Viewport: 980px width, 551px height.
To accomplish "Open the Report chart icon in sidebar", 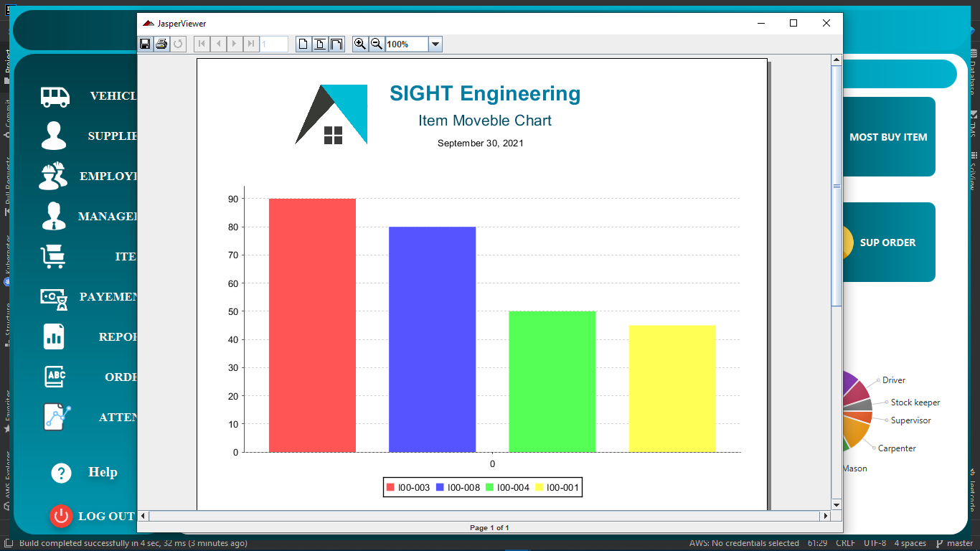I will pyautogui.click(x=54, y=336).
